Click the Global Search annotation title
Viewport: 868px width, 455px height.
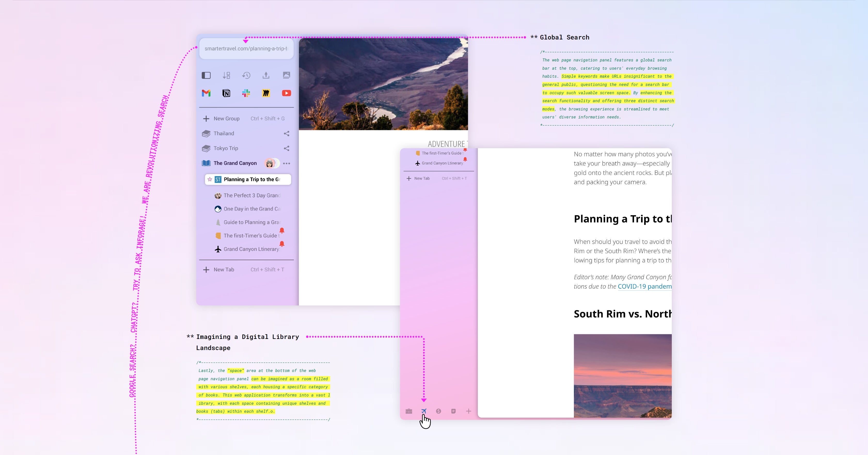564,37
